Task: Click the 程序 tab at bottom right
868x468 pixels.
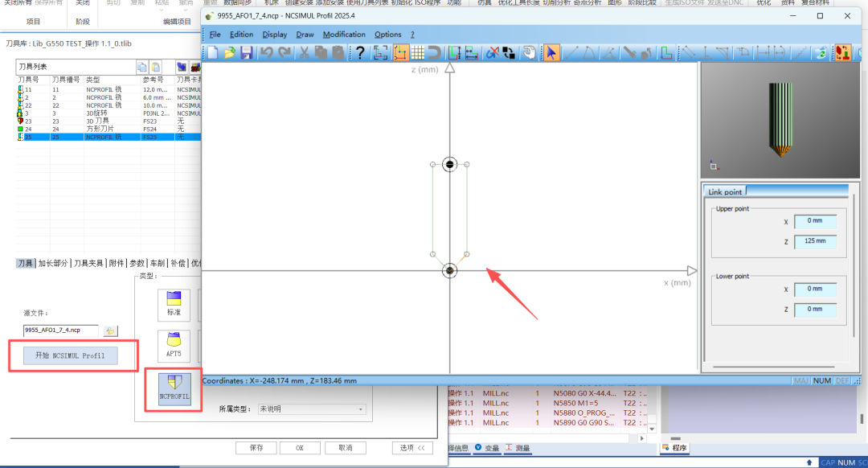Action: pos(675,448)
